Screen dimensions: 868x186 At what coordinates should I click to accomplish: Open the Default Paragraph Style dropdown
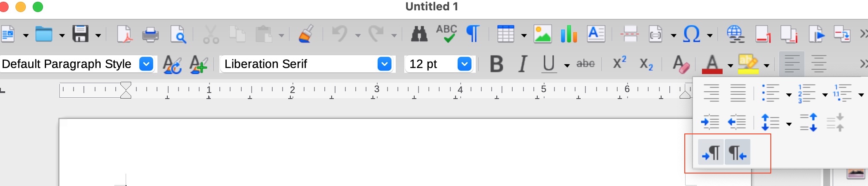[146, 64]
